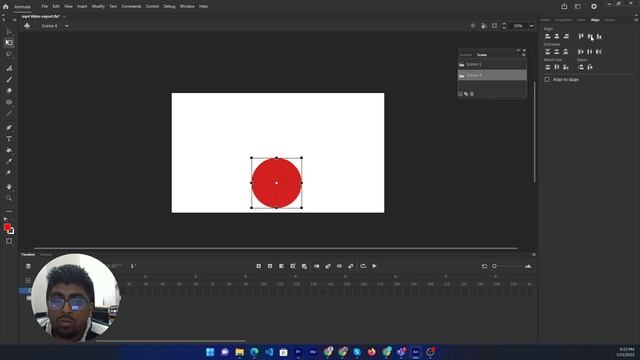Viewport: 640px width, 360px height.
Task: Click the Home icon
Action: click(6, 7)
